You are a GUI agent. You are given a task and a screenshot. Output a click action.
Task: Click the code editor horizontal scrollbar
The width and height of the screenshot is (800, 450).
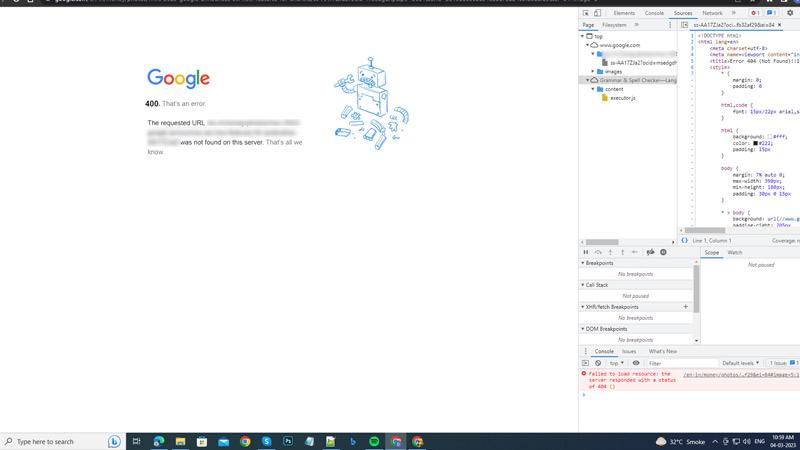click(x=704, y=230)
